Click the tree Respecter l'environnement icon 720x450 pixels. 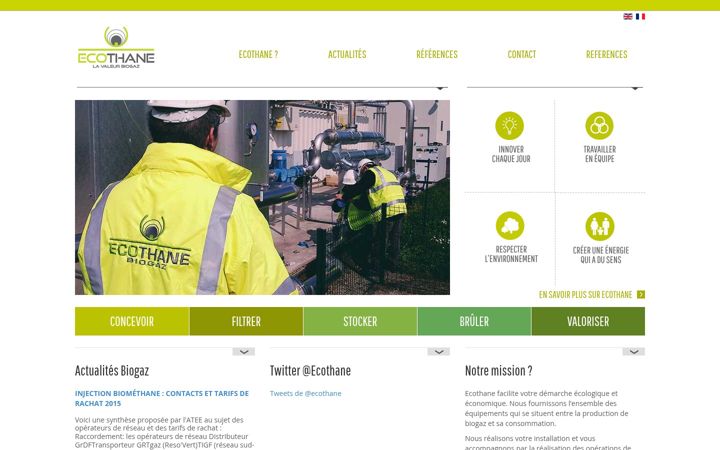[510, 225]
